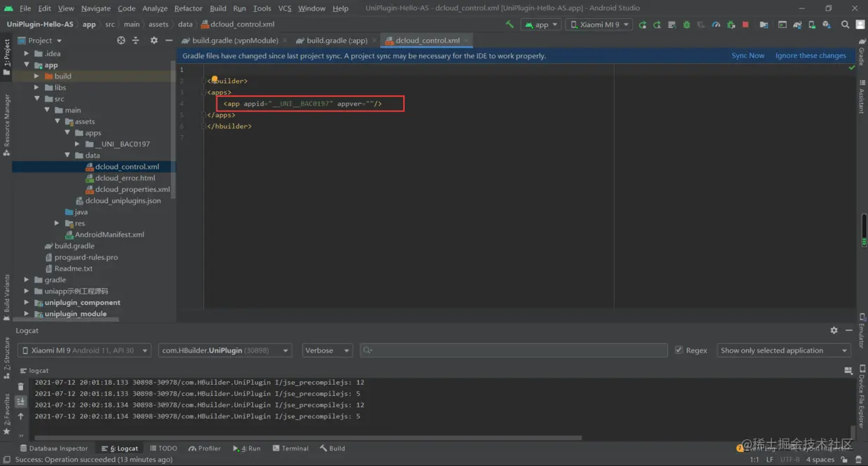This screenshot has height=466, width=868.
Task: Open Logcat panel settings gear
Action: pyautogui.click(x=834, y=330)
